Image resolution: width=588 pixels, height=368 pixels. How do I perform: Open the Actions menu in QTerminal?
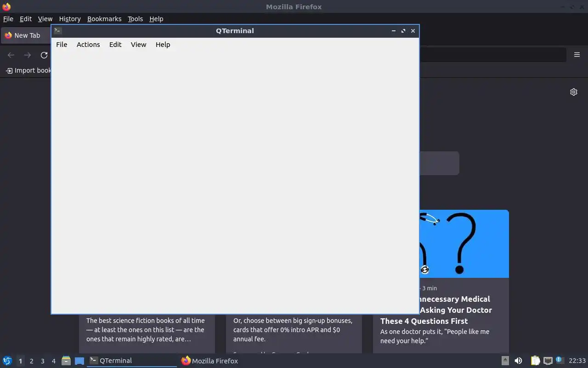pyautogui.click(x=88, y=45)
